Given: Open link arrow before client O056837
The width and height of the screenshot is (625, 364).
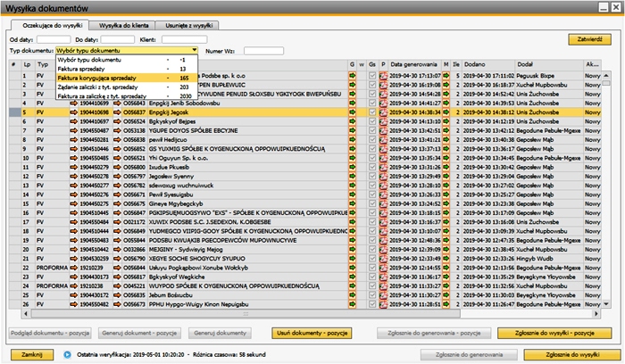Looking at the screenshot, I should click(117, 112).
